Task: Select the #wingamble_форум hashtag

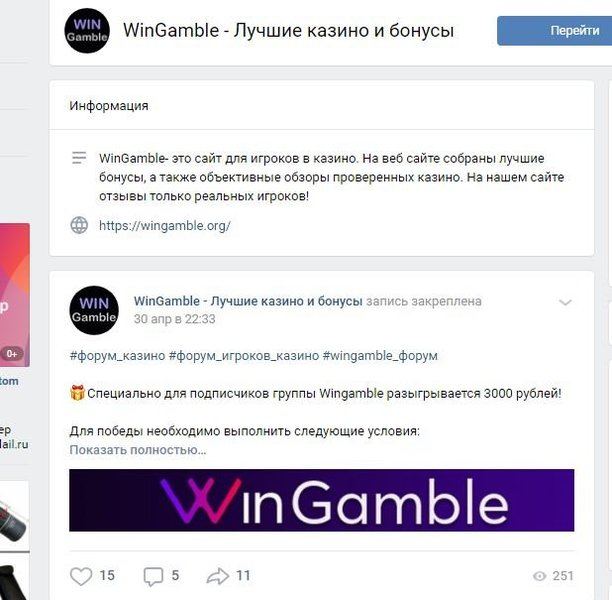Action: [380, 356]
